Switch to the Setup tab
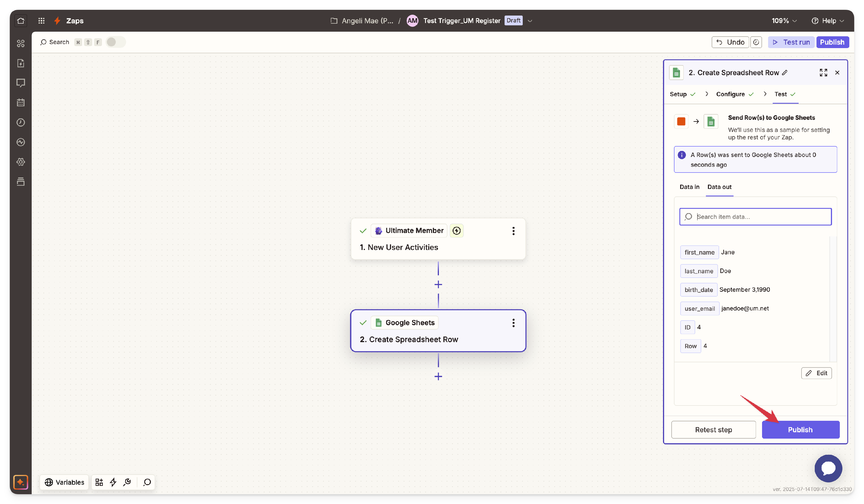 (x=682, y=94)
